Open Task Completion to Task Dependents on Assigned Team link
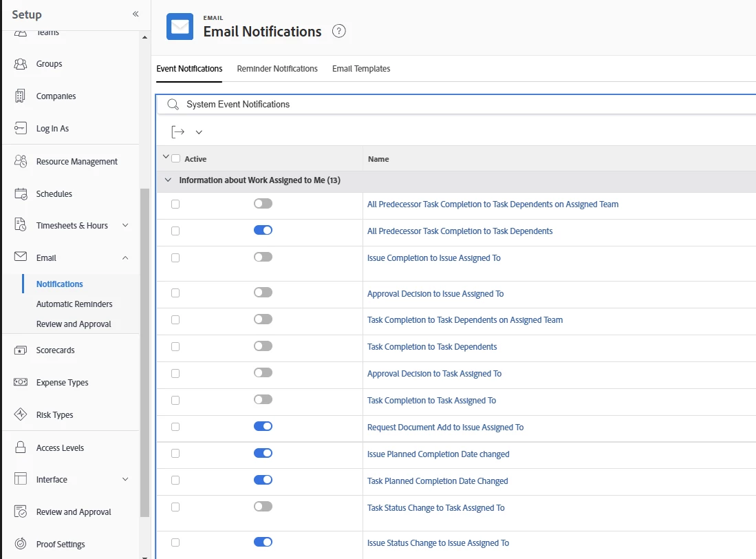Screen dimensions: 756x559 click(x=465, y=320)
